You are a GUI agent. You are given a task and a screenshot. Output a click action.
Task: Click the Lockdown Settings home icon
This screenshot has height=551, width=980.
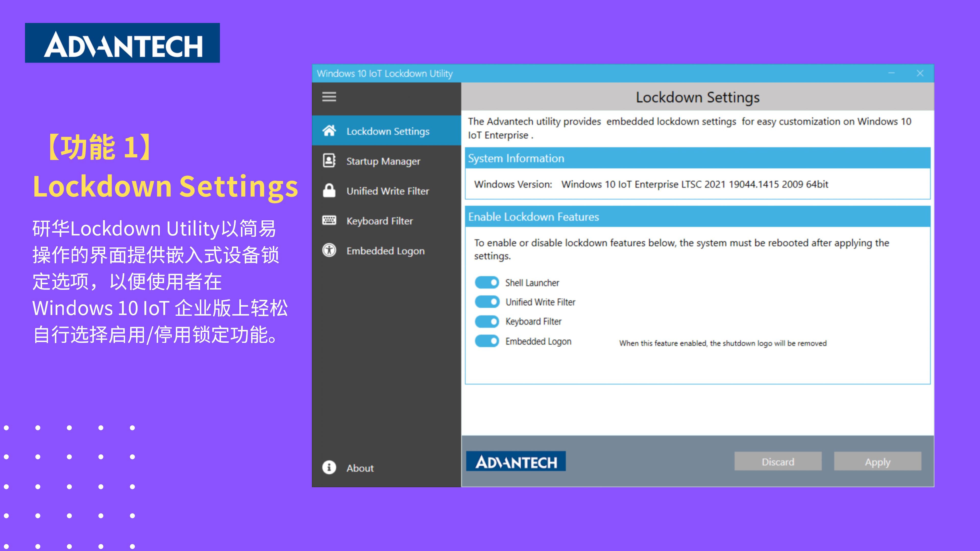pos(329,131)
